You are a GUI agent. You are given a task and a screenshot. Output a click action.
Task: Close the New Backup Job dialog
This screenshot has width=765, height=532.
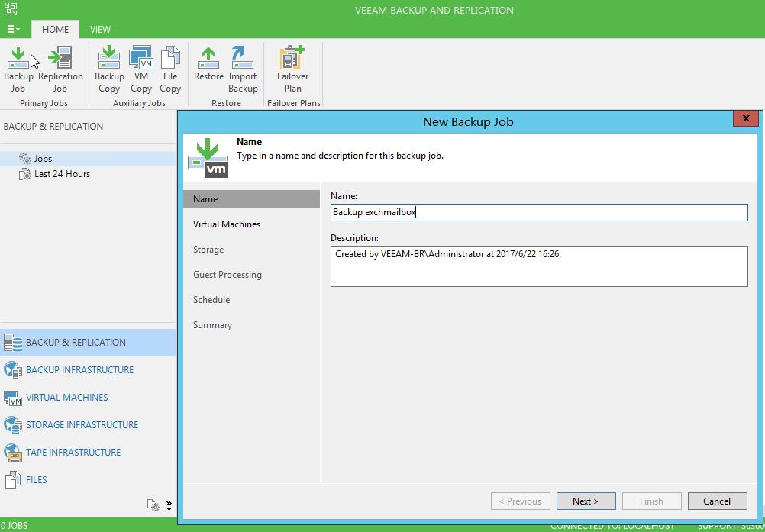click(x=745, y=118)
